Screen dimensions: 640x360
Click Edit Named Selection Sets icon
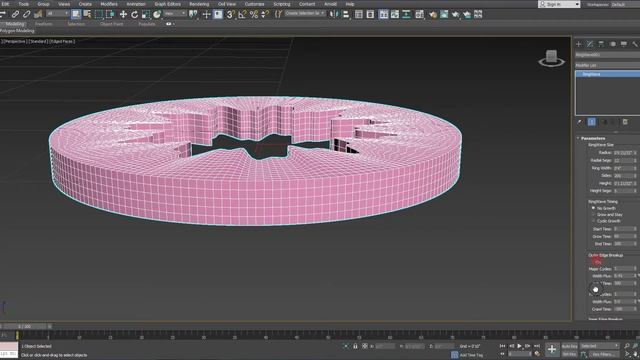pos(278,14)
